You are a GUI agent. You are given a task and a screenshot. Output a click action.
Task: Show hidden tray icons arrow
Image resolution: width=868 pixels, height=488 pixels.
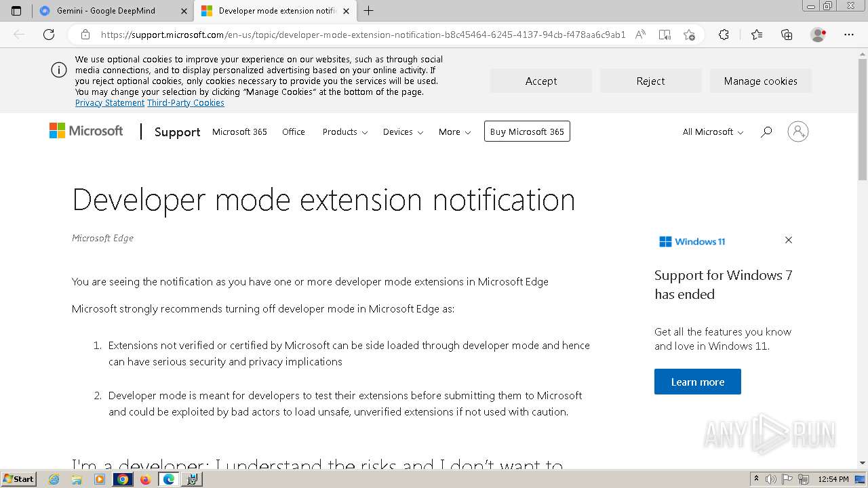[756, 479]
